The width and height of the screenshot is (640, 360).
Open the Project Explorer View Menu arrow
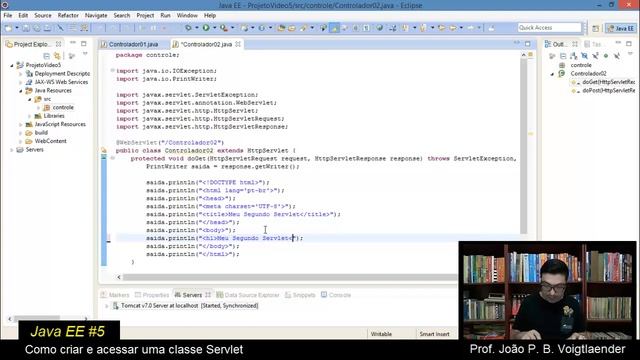click(85, 54)
